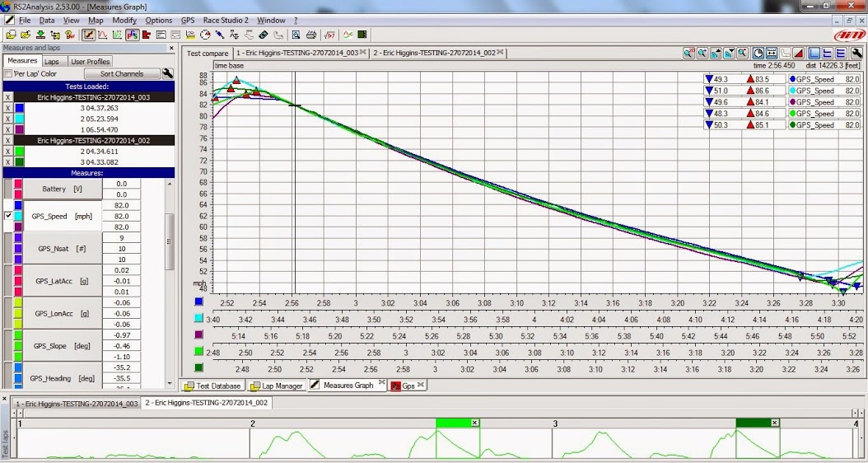Enable the 'Per Lap' Color checkbox
This screenshot has height=463, width=868.
[8, 74]
